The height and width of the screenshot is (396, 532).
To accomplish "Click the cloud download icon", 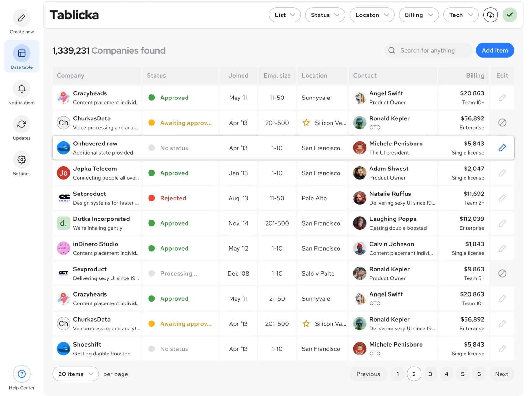I will [490, 15].
